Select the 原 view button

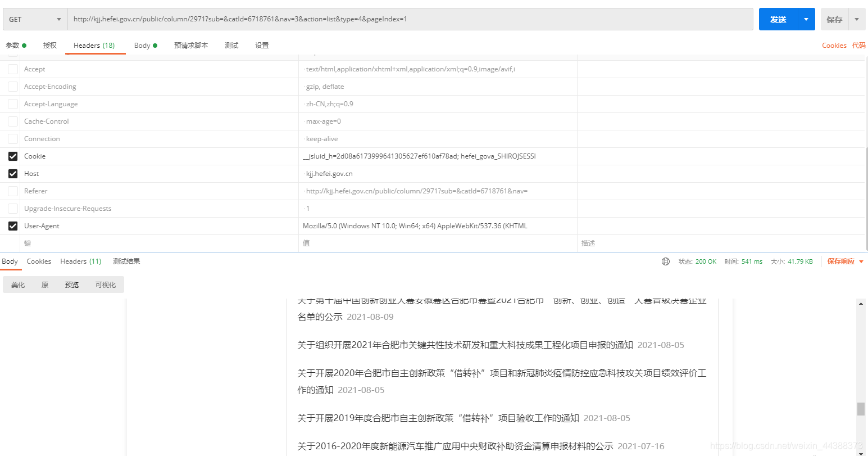pyautogui.click(x=45, y=285)
